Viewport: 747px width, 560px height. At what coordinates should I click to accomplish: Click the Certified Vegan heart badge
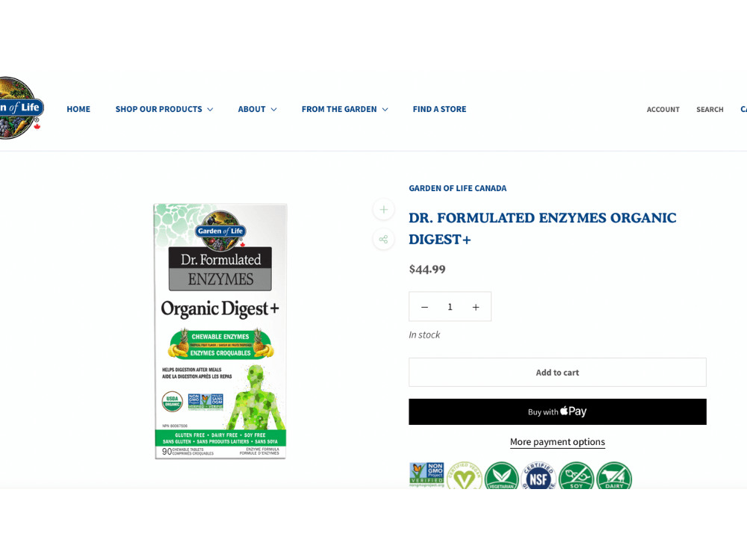465,476
